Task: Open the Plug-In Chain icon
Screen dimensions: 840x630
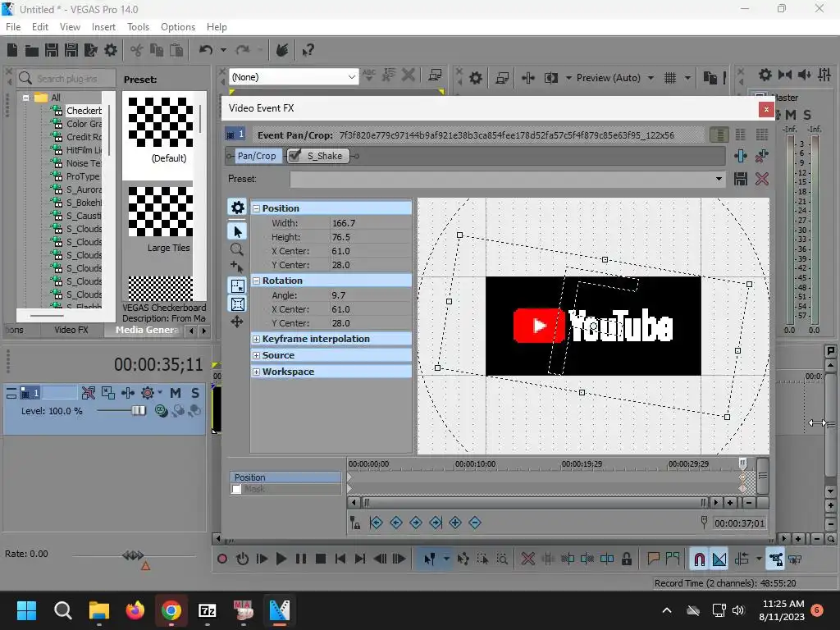Action: (x=741, y=156)
